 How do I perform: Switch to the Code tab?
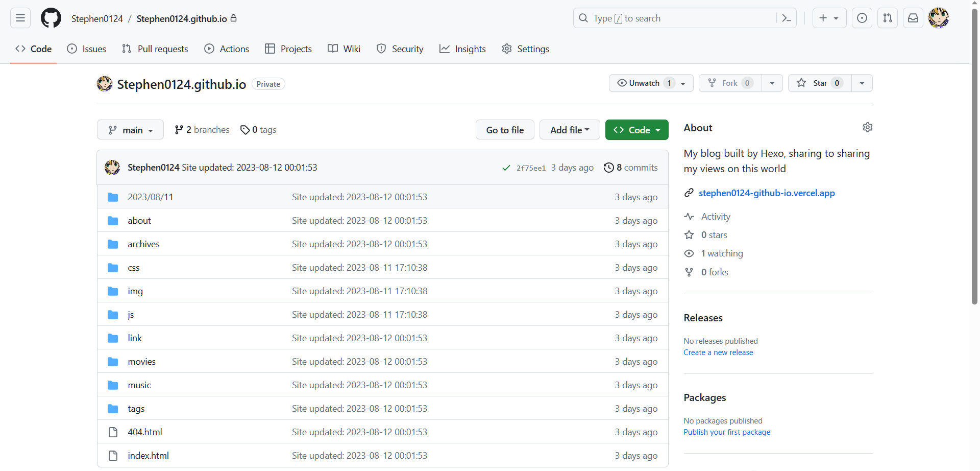click(34, 49)
